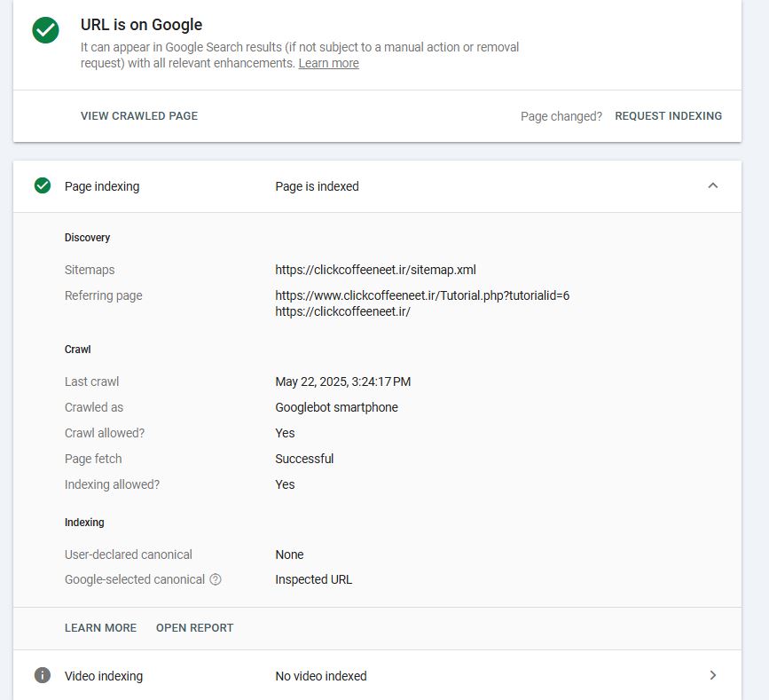Viewport: 769px width, 700px height.
Task: Click the Yes value for Crawl allowed
Action: click(285, 433)
